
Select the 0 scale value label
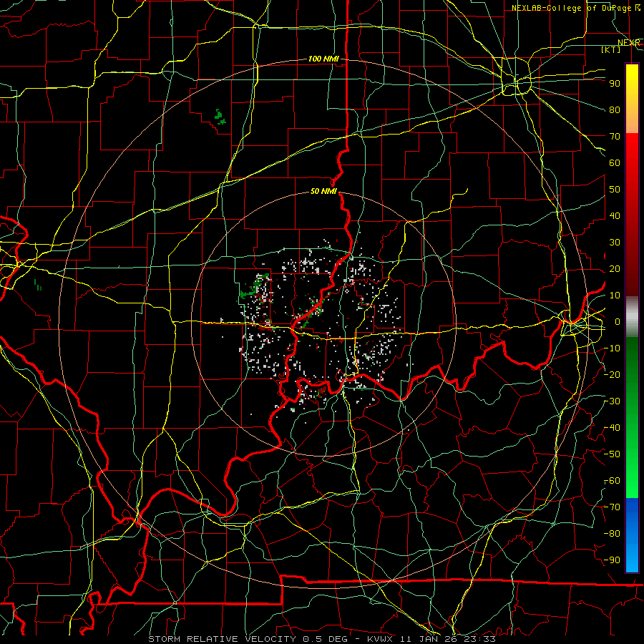[618, 321]
